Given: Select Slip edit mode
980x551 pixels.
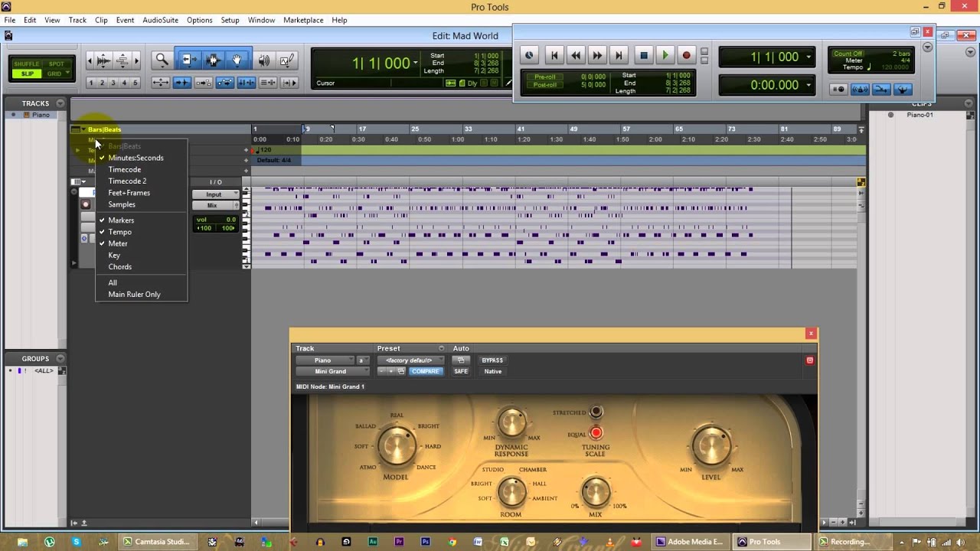Looking at the screenshot, I should [x=27, y=74].
